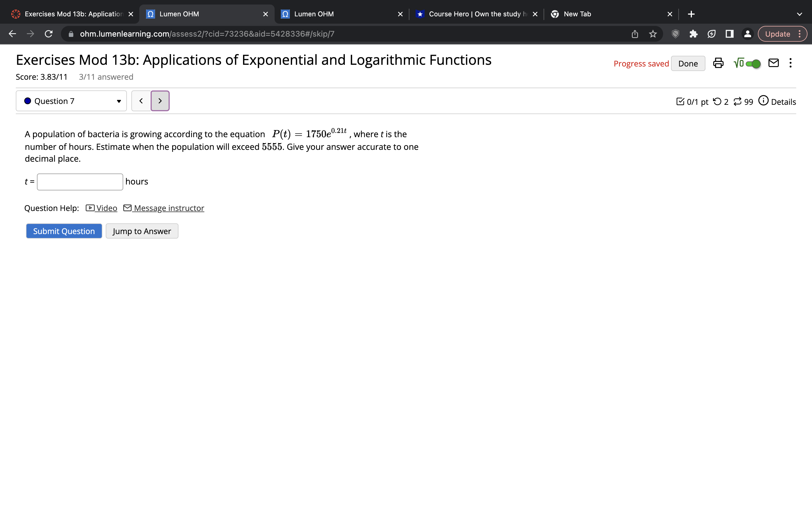Click the Video question help icon
Viewport: 812px width, 507px height.
click(x=90, y=208)
